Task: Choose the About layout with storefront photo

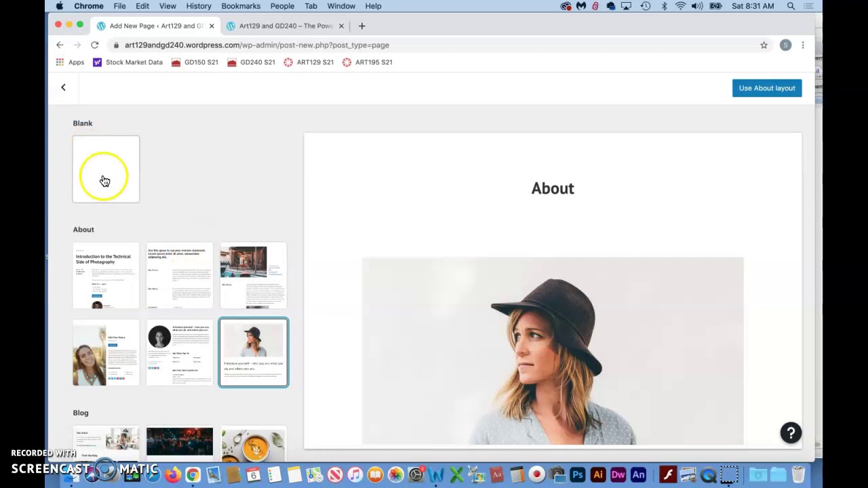Action: point(253,275)
